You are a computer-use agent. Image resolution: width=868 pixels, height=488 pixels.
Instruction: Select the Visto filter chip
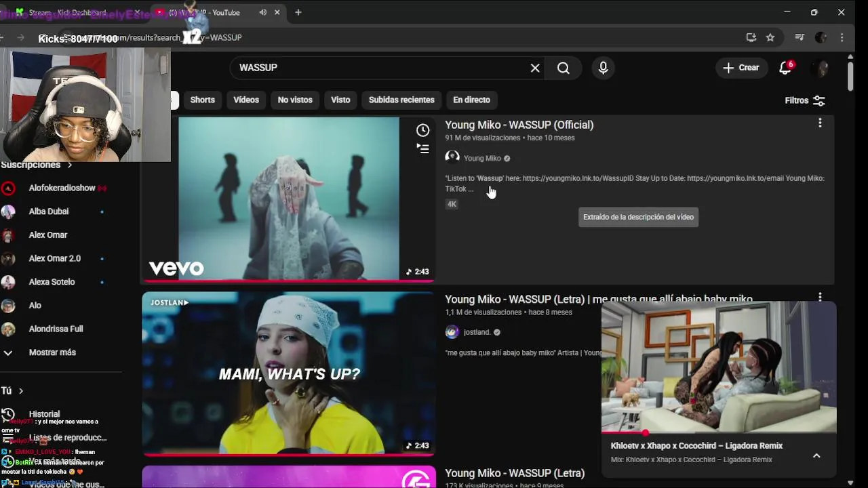340,100
